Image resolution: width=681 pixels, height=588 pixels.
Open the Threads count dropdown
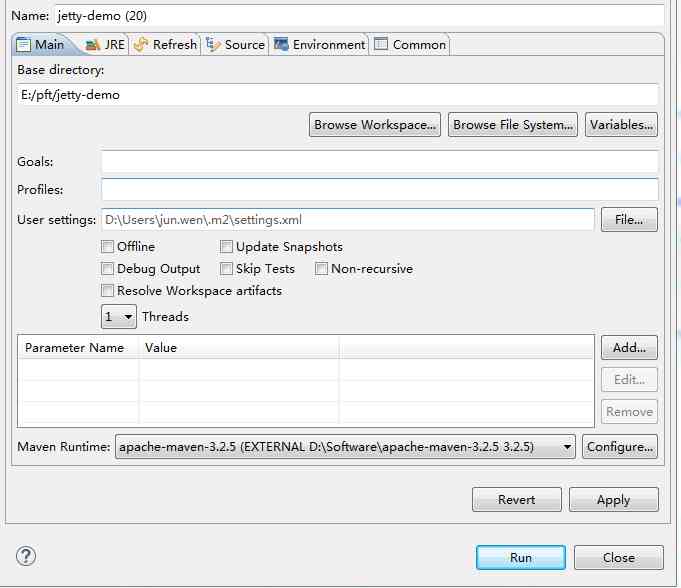pyautogui.click(x=119, y=317)
